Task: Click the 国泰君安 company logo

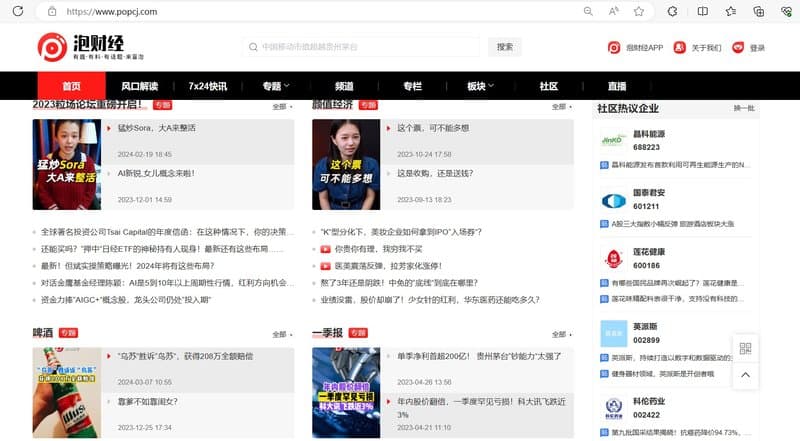Action: click(x=613, y=201)
